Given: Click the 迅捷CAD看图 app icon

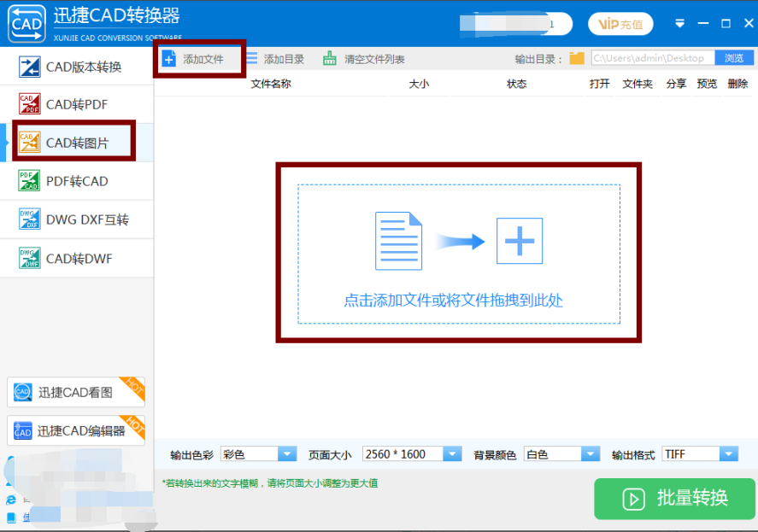Looking at the screenshot, I should coord(23,392).
